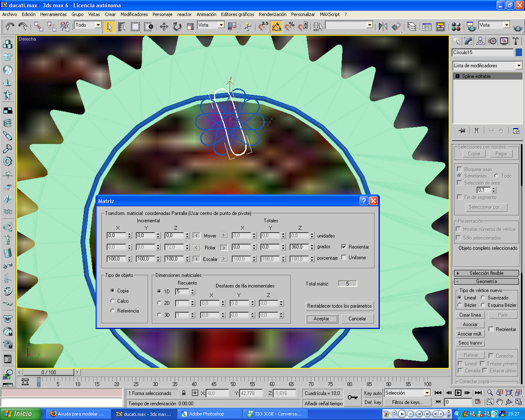The height and width of the screenshot is (420, 525).
Task: Select Suavizado new vertex type
Action: tap(483, 297)
